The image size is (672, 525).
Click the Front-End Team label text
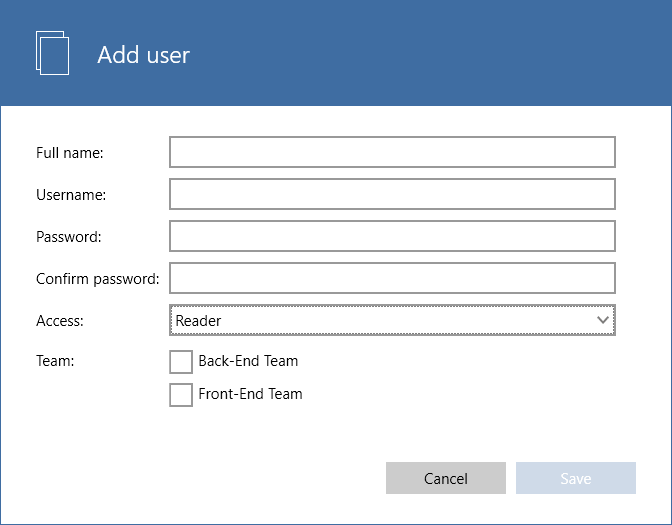[x=250, y=394]
